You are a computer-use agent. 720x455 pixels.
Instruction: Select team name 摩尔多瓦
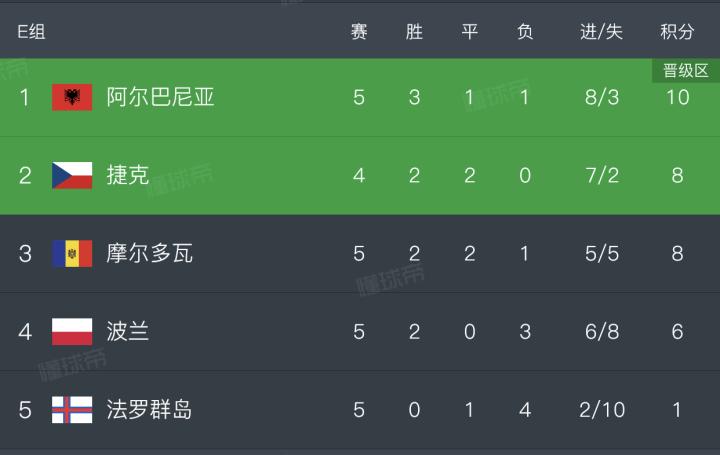149,254
